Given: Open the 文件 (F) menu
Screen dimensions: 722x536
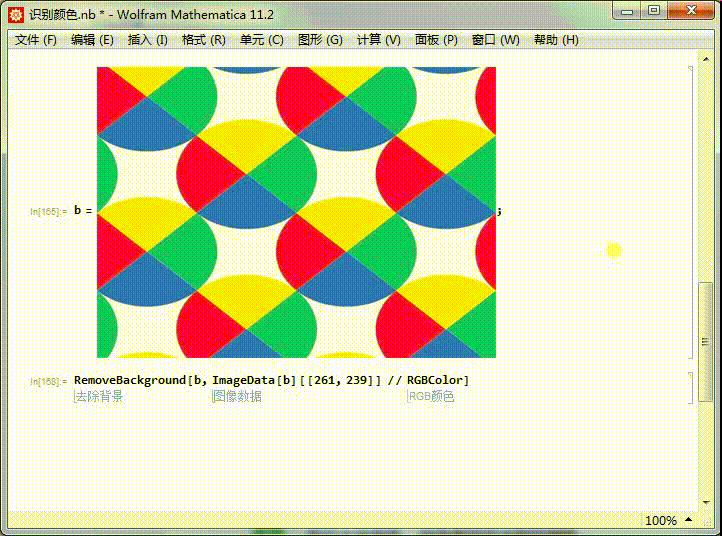Looking at the screenshot, I should click(35, 40).
